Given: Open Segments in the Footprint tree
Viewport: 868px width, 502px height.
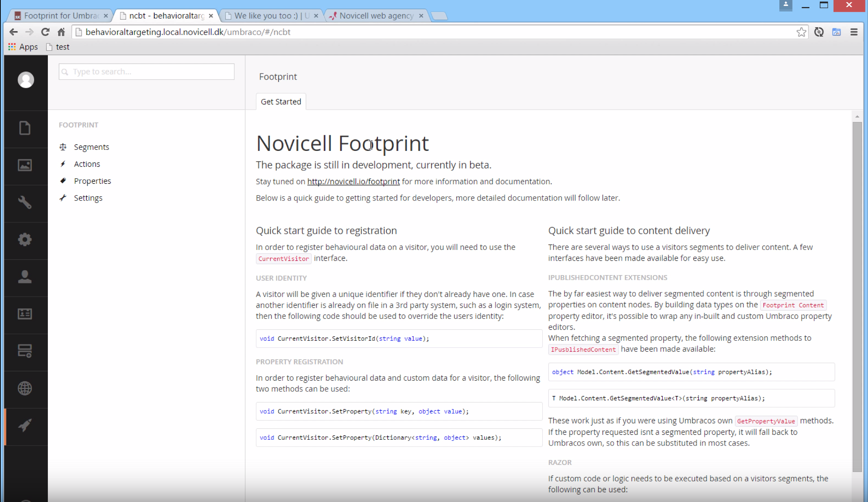Looking at the screenshot, I should click(x=91, y=147).
